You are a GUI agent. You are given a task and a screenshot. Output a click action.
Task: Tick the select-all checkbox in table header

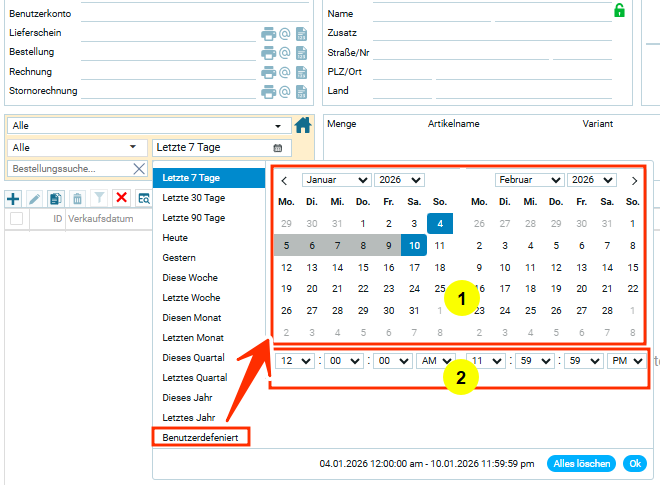tap(16, 219)
